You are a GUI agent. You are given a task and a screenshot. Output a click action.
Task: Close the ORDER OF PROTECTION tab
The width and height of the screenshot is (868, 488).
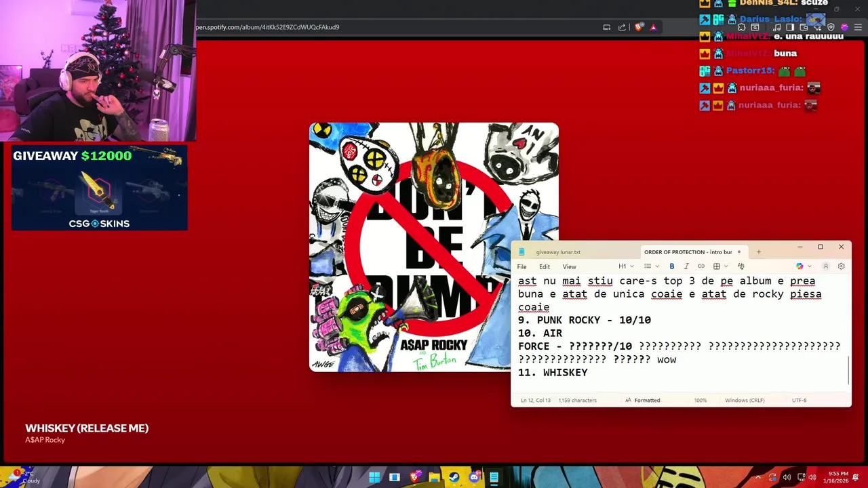739,252
